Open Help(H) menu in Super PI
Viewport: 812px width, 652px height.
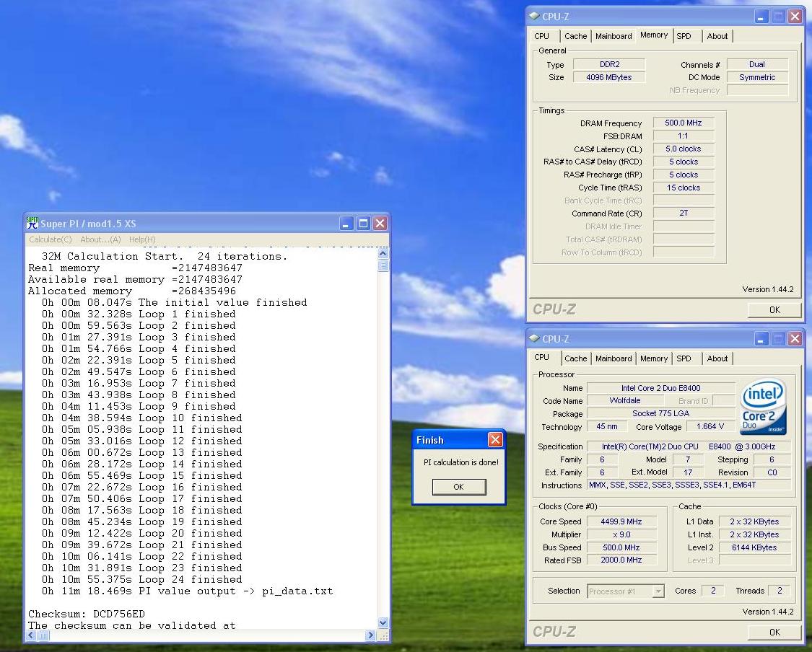[142, 239]
